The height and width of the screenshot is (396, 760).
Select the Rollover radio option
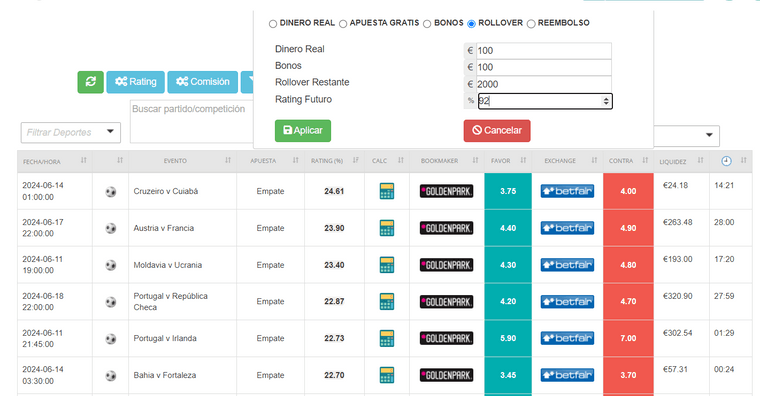pyautogui.click(x=471, y=24)
